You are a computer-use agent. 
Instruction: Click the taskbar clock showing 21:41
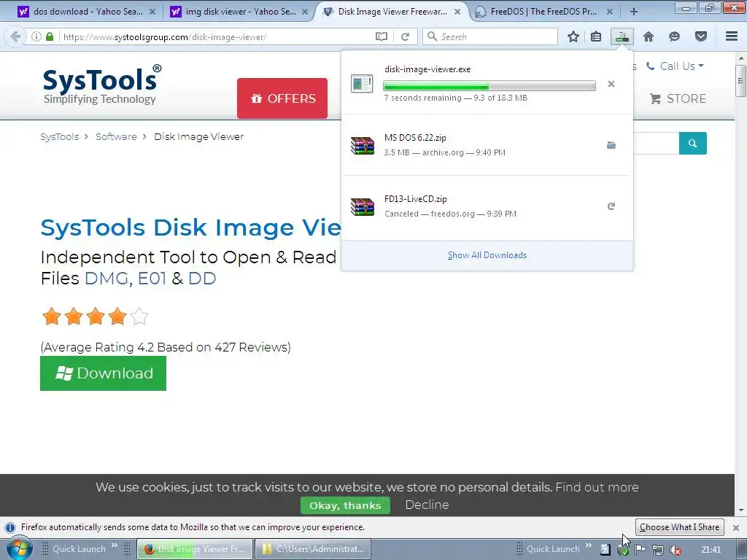tap(711, 550)
